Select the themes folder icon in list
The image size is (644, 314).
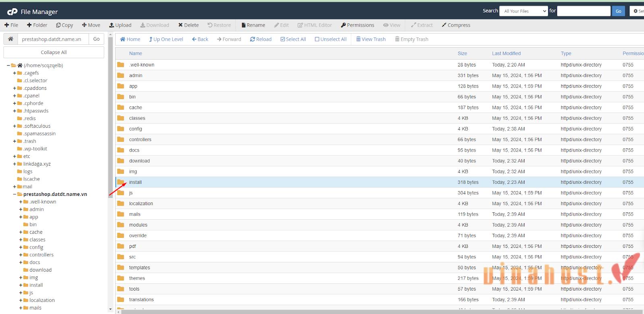click(121, 278)
